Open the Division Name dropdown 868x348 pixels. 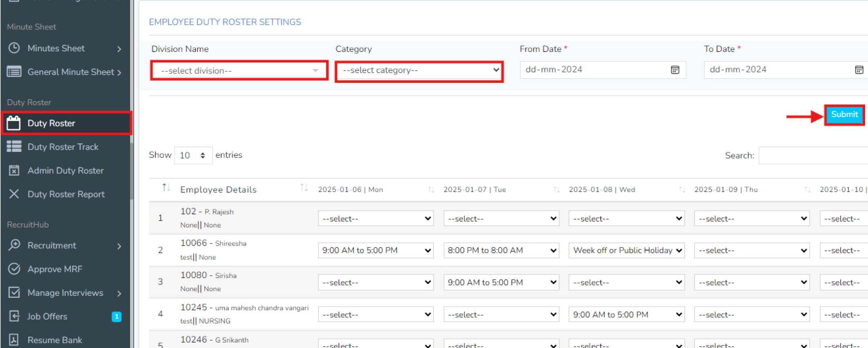[239, 71]
